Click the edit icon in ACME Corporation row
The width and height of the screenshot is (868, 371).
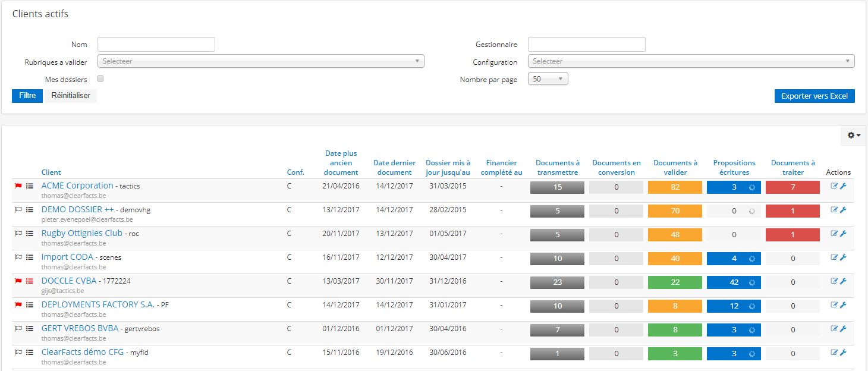pos(834,186)
